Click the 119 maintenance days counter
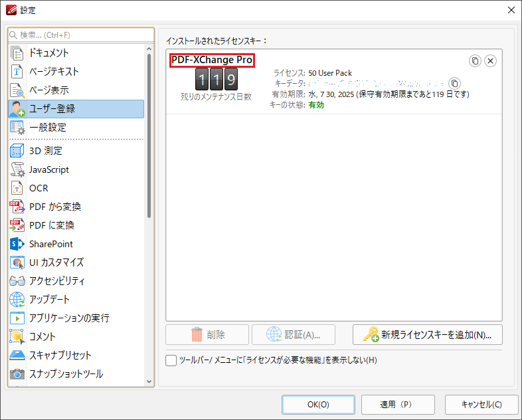This screenshot has width=522, height=420. (x=217, y=79)
